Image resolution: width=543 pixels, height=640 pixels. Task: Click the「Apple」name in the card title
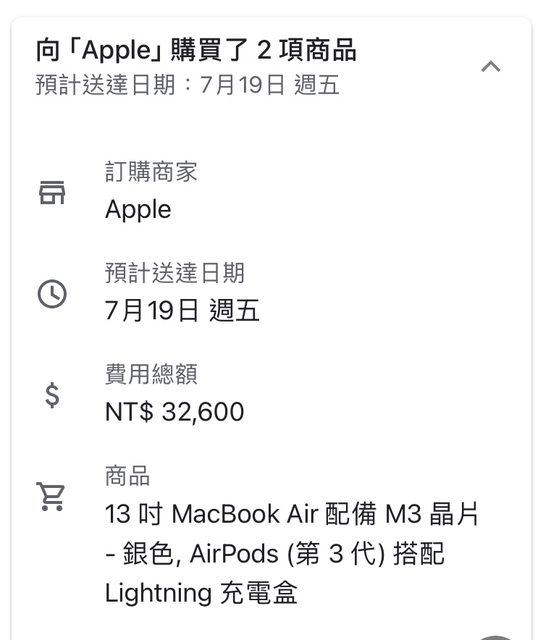pos(116,50)
